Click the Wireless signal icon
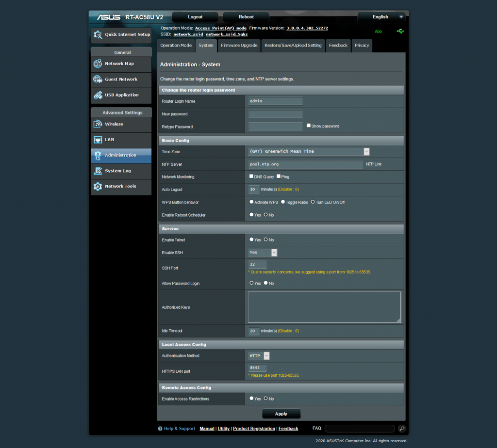This screenshot has width=497, height=448. (98, 124)
